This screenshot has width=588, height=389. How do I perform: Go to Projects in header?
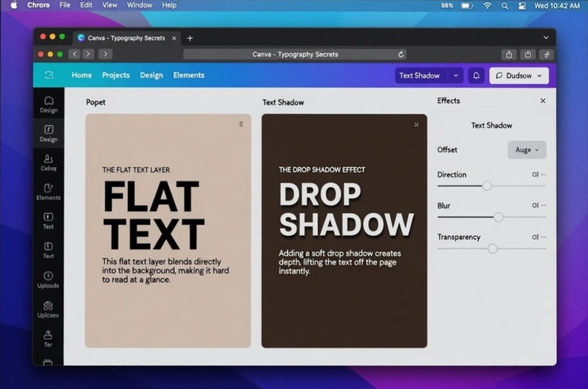click(x=116, y=75)
